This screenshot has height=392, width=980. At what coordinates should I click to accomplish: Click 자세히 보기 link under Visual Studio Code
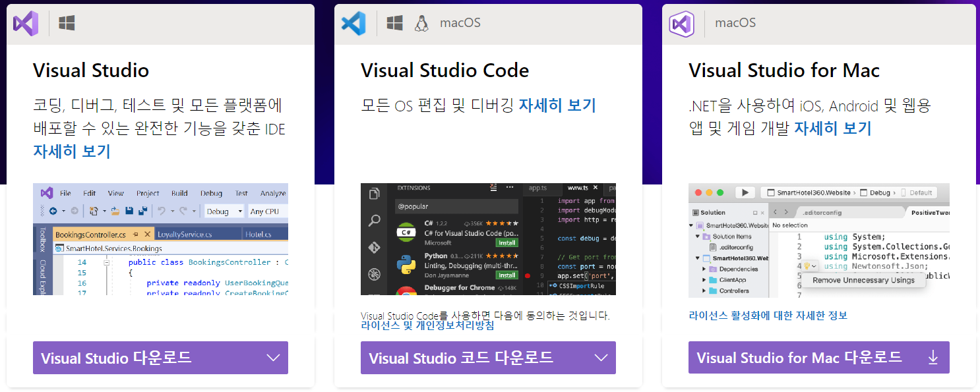(557, 105)
